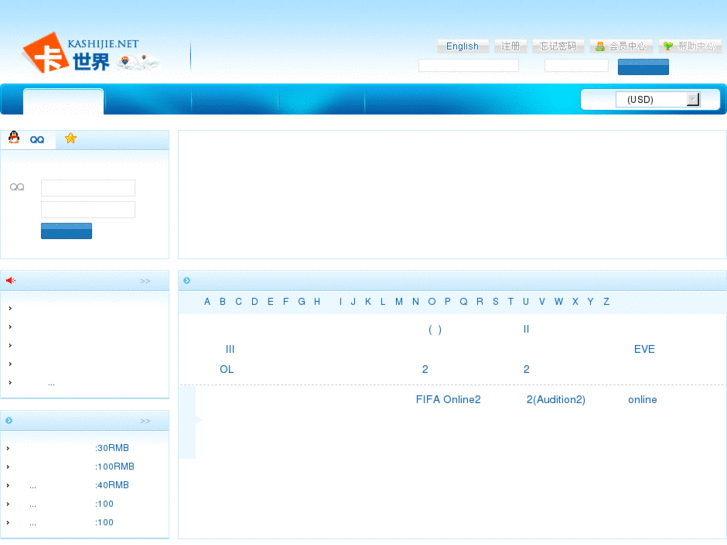Viewport: 727px width, 545px height.
Task: Open the game link with ( ) parentheses
Action: click(434, 329)
